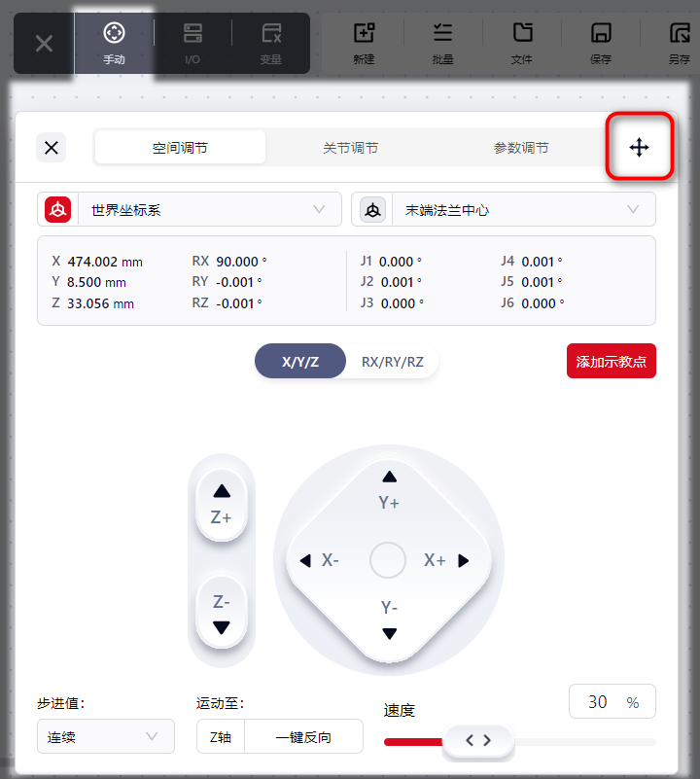Screen dimensions: 700x779
Task: Switch to RX/RY/RZ rotation mode
Action: tap(393, 361)
